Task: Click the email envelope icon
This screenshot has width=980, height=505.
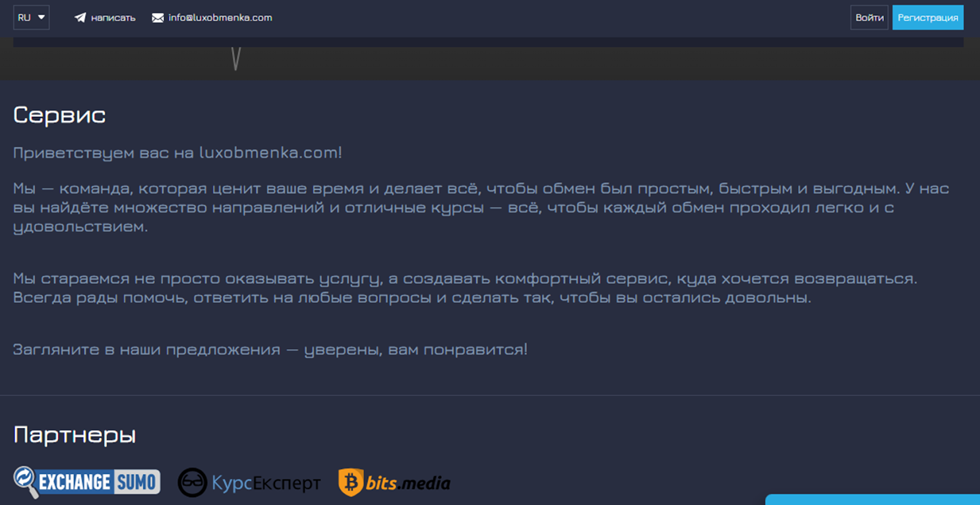Action: click(x=158, y=18)
